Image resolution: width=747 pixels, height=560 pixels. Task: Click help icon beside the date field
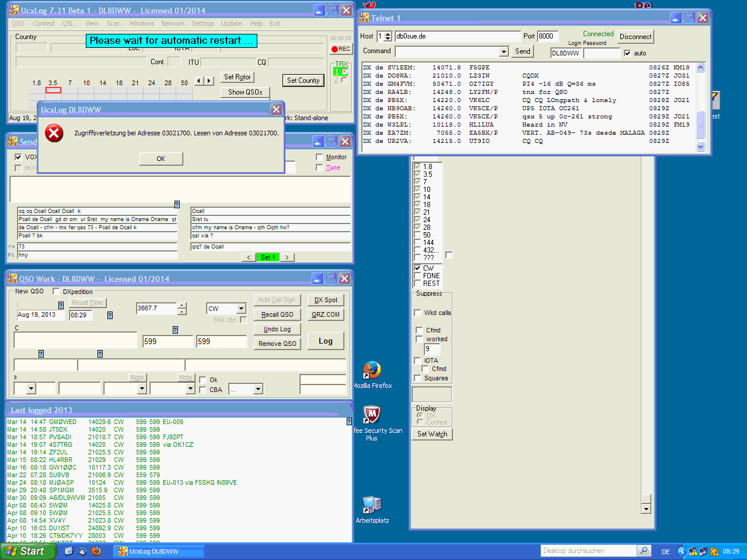61,305
